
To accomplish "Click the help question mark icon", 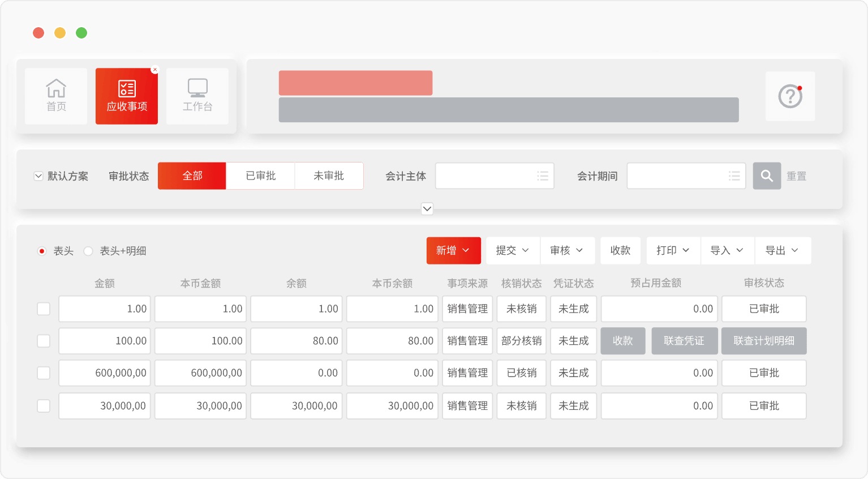I will point(790,96).
